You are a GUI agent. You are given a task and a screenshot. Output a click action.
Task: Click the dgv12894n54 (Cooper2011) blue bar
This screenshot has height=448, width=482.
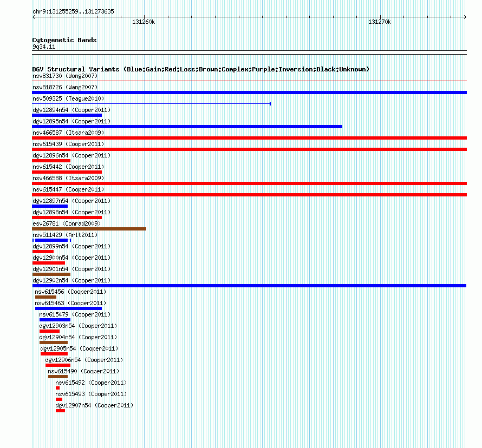[x=67, y=115]
